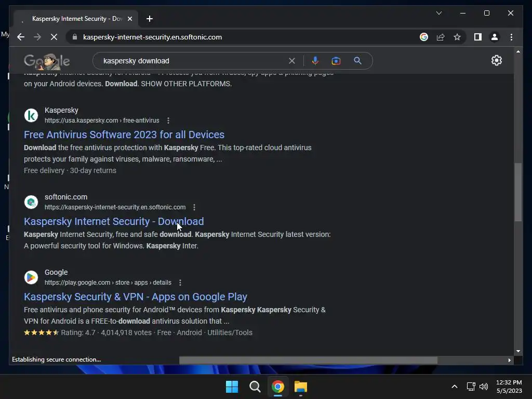Viewport: 532px width, 399px height.
Task: Click the kaspersky-internet-security.en.softonic.com URL text
Action: pyautogui.click(x=115, y=207)
